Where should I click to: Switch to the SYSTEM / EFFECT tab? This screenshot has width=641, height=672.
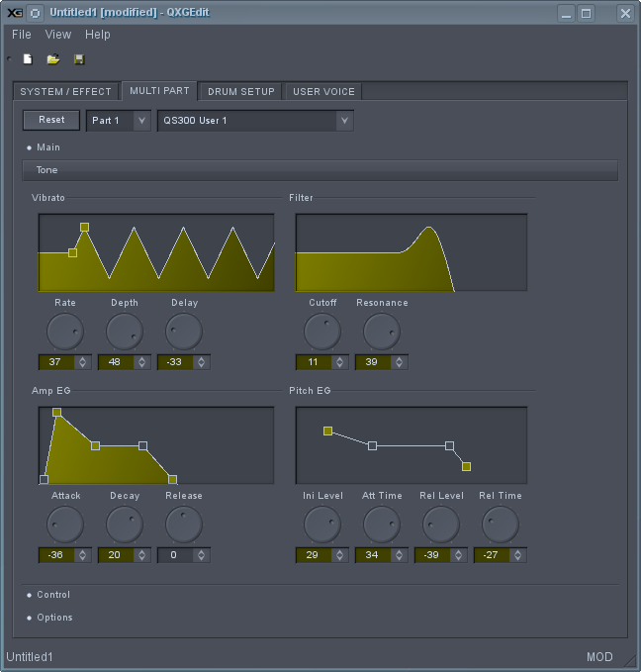tap(66, 92)
